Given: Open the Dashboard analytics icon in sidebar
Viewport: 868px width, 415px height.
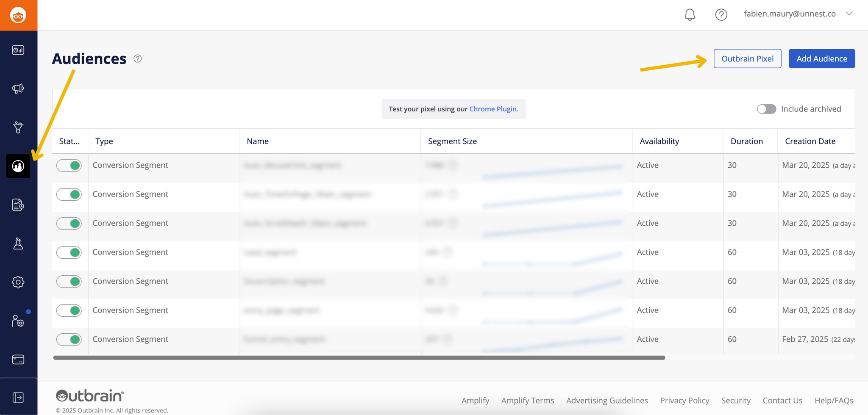Looking at the screenshot, I should 18,50.
